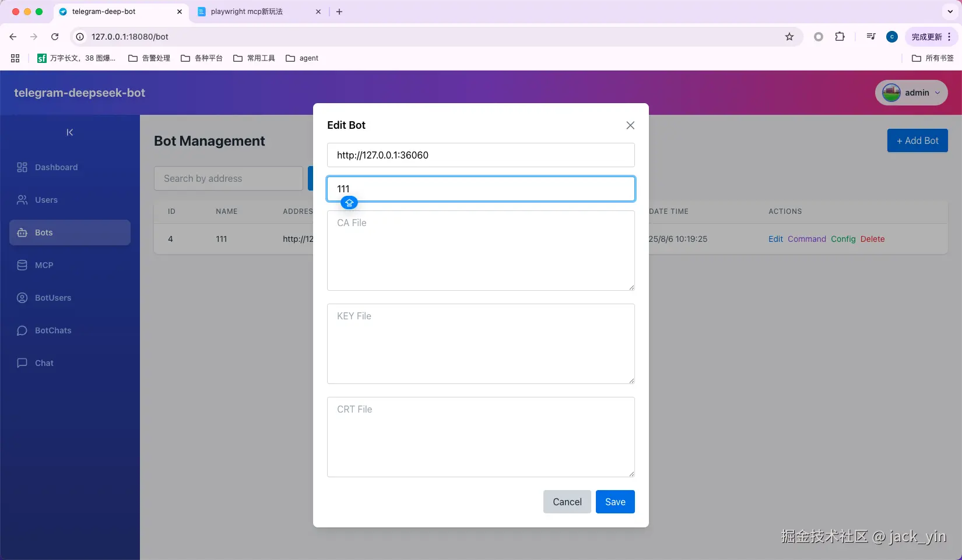962x560 pixels.
Task: Open the 告警处理 bookmark folder
Action: click(149, 58)
